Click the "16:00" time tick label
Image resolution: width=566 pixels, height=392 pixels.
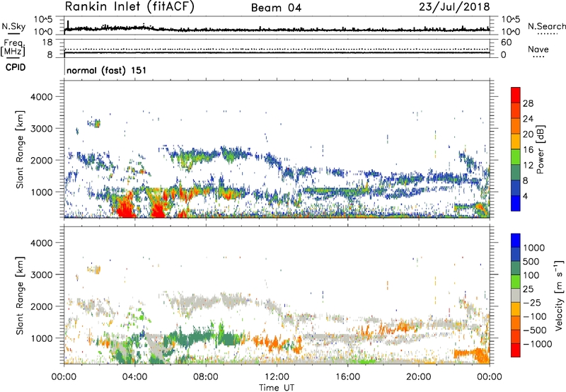point(347,377)
